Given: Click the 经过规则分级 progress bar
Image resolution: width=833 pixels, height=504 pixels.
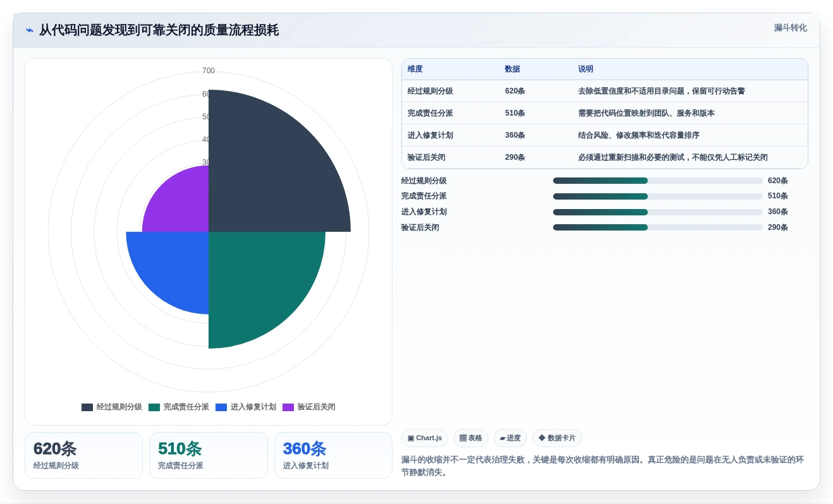Looking at the screenshot, I should pos(658,181).
